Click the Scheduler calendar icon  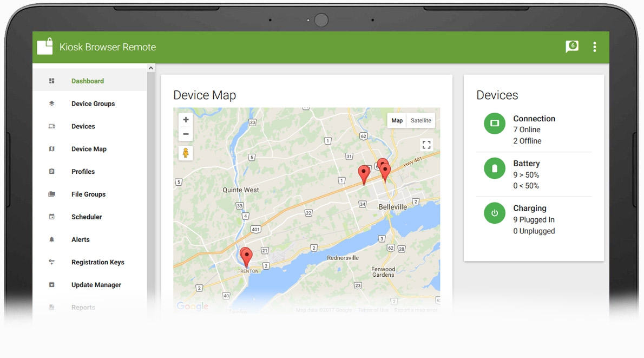[52, 217]
